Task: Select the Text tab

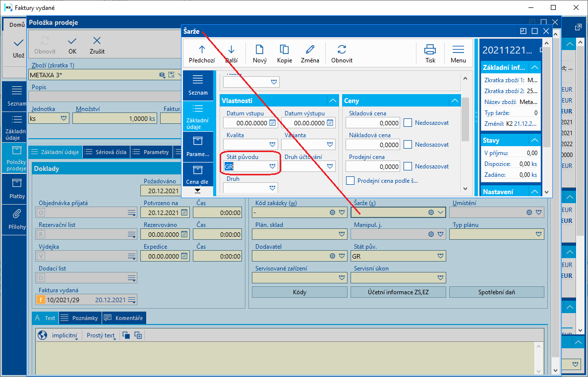Action: point(45,318)
